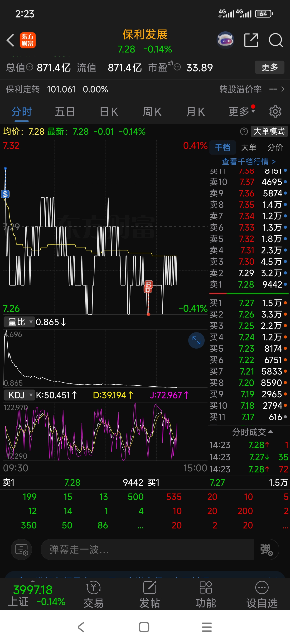Tap the KDJ indicator chart area
The width and height of the screenshot is (290, 644).
coord(105,431)
